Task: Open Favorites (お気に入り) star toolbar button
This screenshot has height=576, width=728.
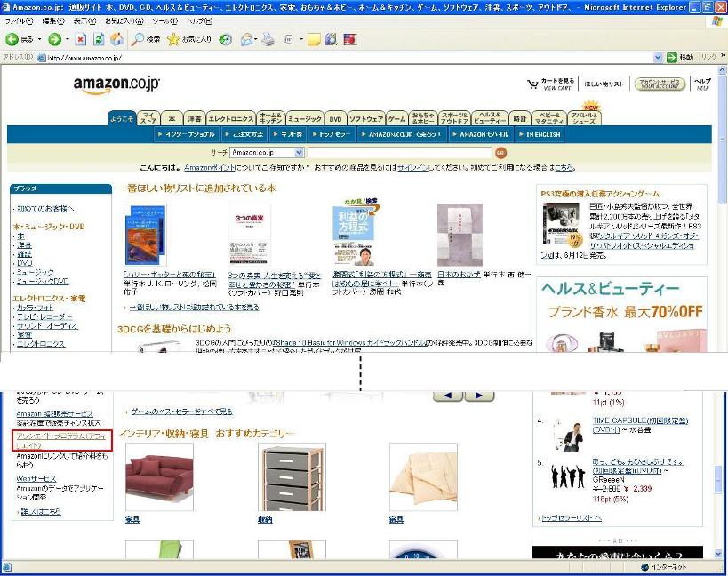Action: (188, 39)
